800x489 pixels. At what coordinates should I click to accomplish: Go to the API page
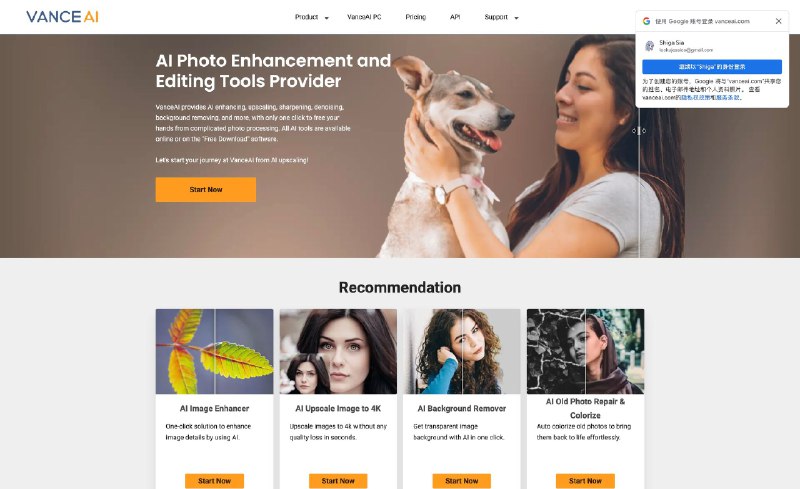click(455, 17)
